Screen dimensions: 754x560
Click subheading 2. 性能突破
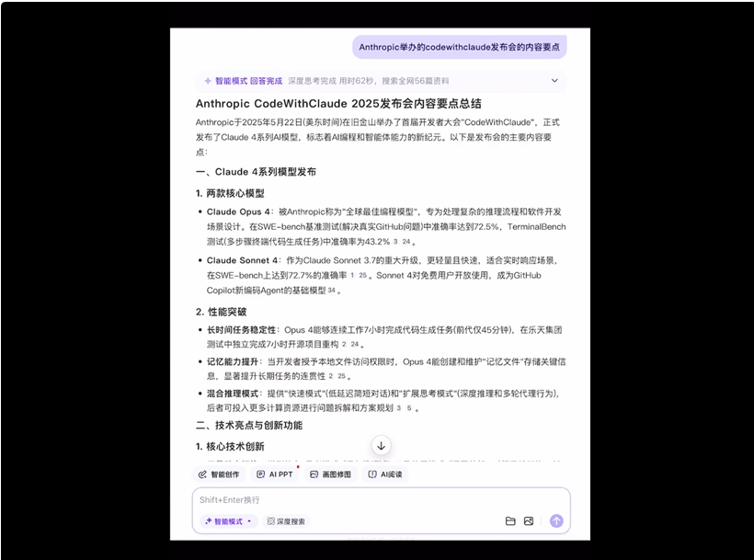pyautogui.click(x=222, y=312)
